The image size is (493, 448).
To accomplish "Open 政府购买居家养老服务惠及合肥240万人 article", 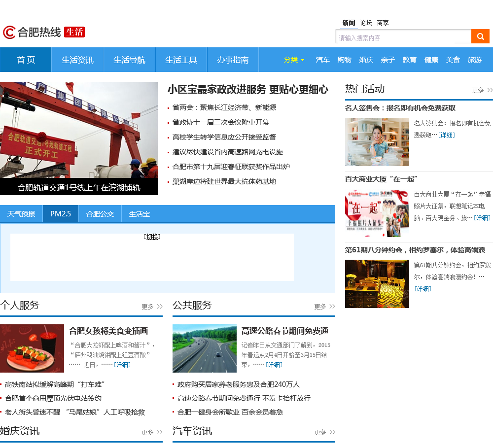I will (x=239, y=384).
